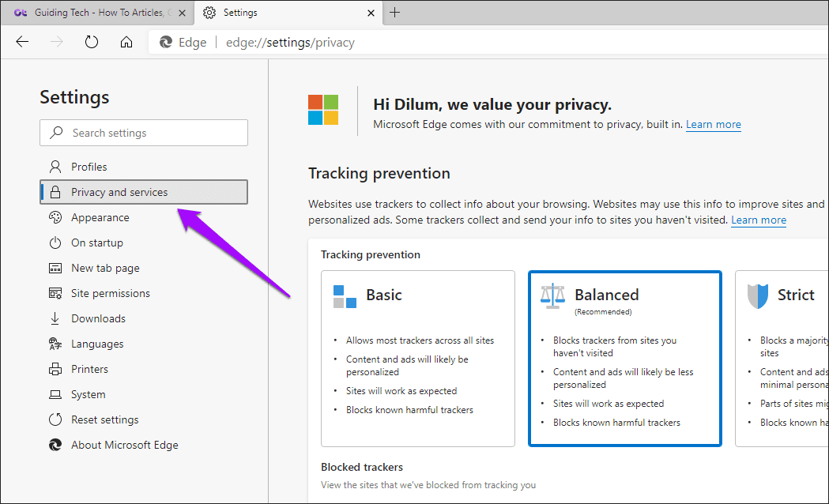The height and width of the screenshot is (504, 829).
Task: Click the gear icon on the Settings tab
Action: 209,13
